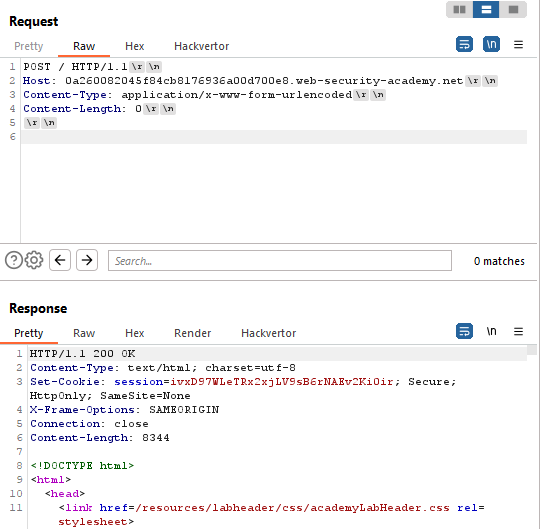Open search settings gear

[34, 260]
